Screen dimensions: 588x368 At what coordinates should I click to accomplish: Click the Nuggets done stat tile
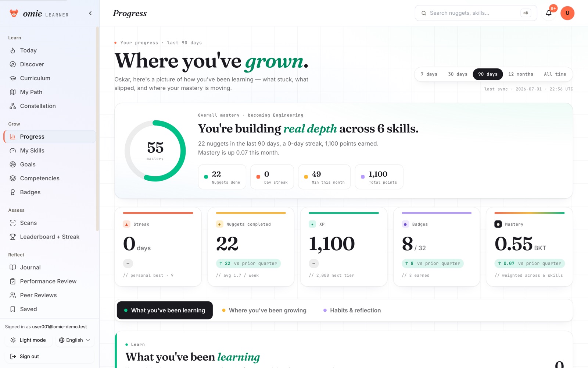point(222,177)
